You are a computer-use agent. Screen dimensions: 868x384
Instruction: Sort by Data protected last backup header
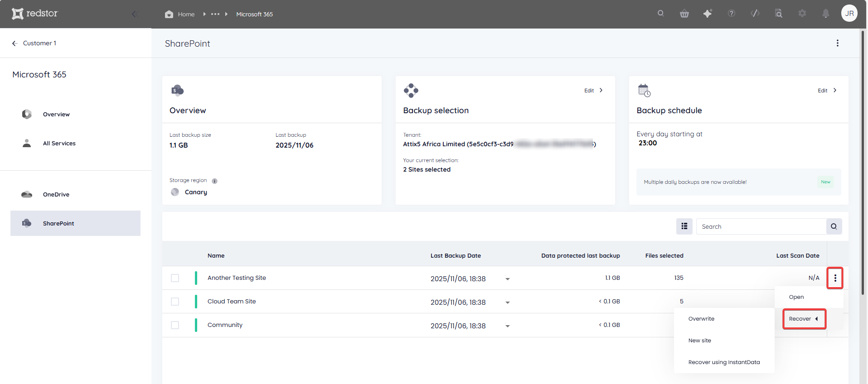pyautogui.click(x=580, y=255)
